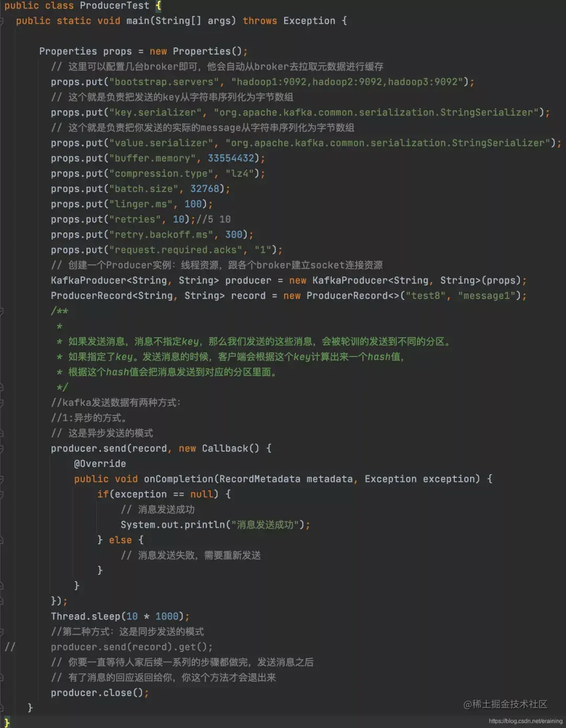Click the "test8" topic string

pyautogui.click(x=426, y=296)
